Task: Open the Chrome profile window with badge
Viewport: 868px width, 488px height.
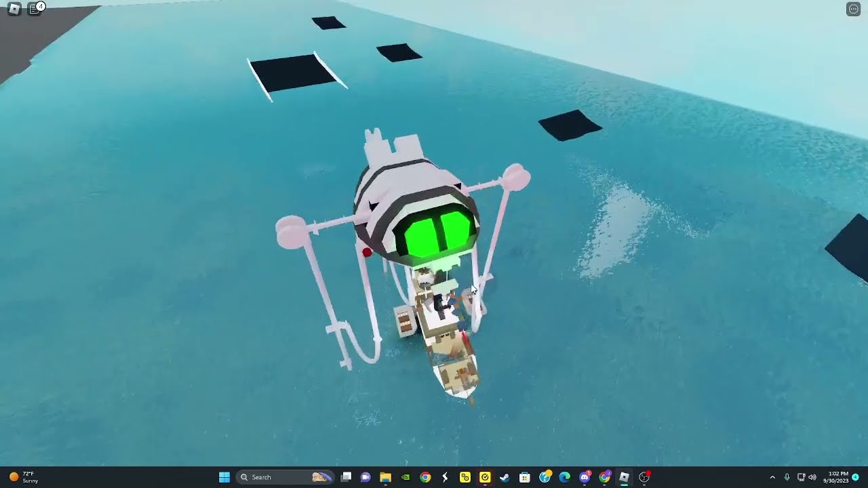Action: tap(604, 477)
